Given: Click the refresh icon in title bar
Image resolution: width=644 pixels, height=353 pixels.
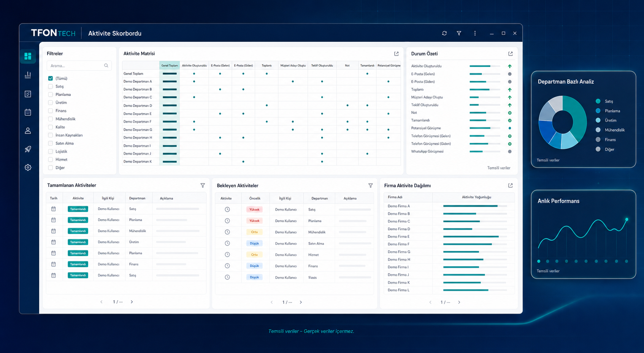Looking at the screenshot, I should point(444,33).
